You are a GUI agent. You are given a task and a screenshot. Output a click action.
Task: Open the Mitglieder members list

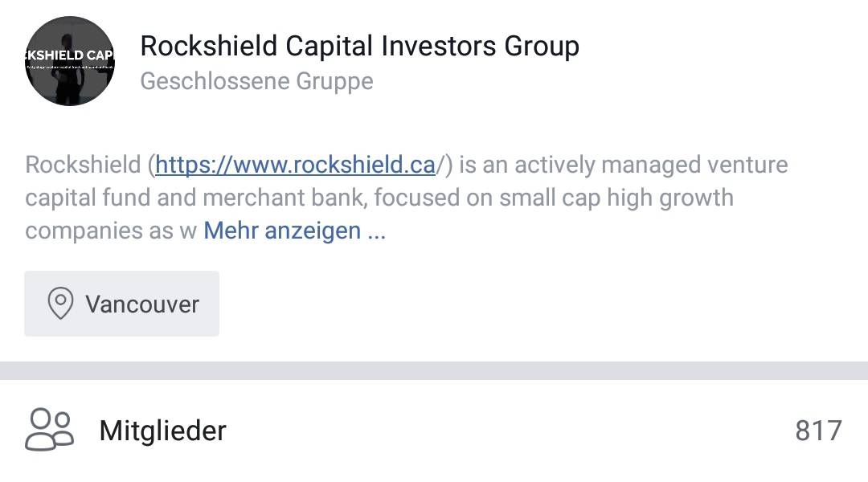[434, 431]
